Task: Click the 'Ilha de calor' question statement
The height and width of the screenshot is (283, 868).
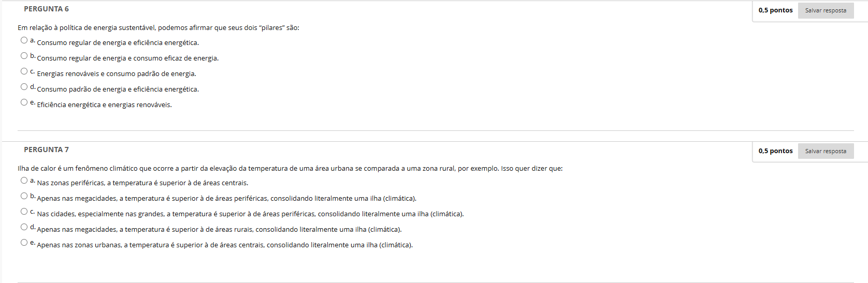Action: pyautogui.click(x=290, y=169)
